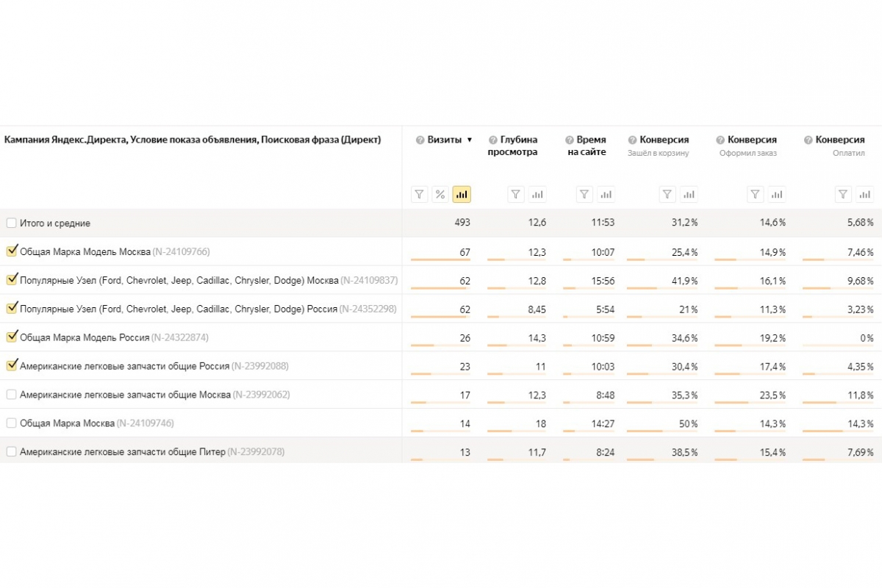The width and height of the screenshot is (882, 588).
Task: Toggle bar chart for Конверсия Оформил заказ
Action: click(x=776, y=195)
